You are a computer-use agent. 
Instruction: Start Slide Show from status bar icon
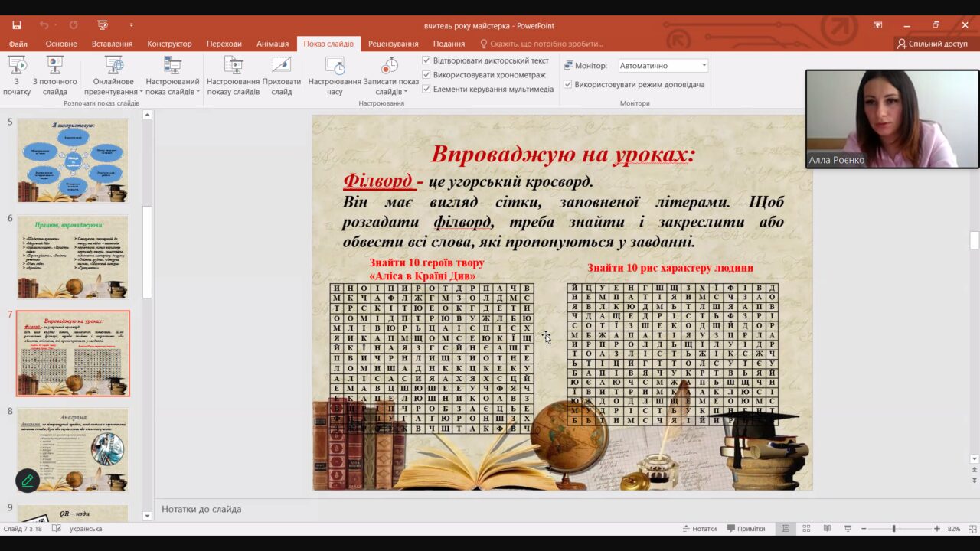pos(848,529)
